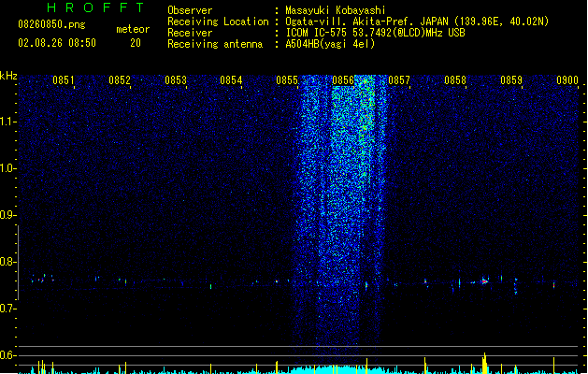Click the 1.0 kHz axis label

[7, 168]
